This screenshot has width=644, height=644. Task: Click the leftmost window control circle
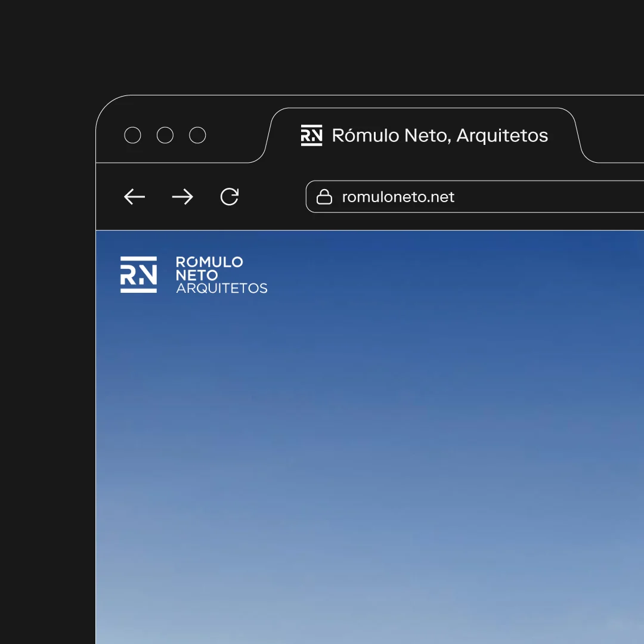click(x=132, y=135)
